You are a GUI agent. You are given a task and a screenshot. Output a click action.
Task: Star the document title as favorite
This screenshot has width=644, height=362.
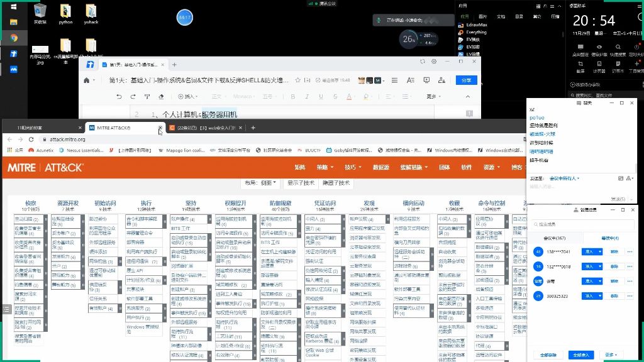click(x=297, y=80)
